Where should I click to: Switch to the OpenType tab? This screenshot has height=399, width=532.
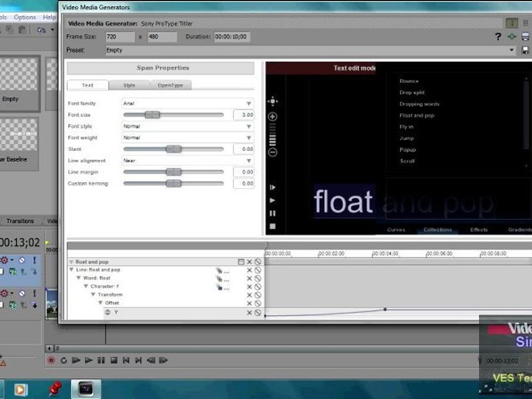[x=170, y=85]
